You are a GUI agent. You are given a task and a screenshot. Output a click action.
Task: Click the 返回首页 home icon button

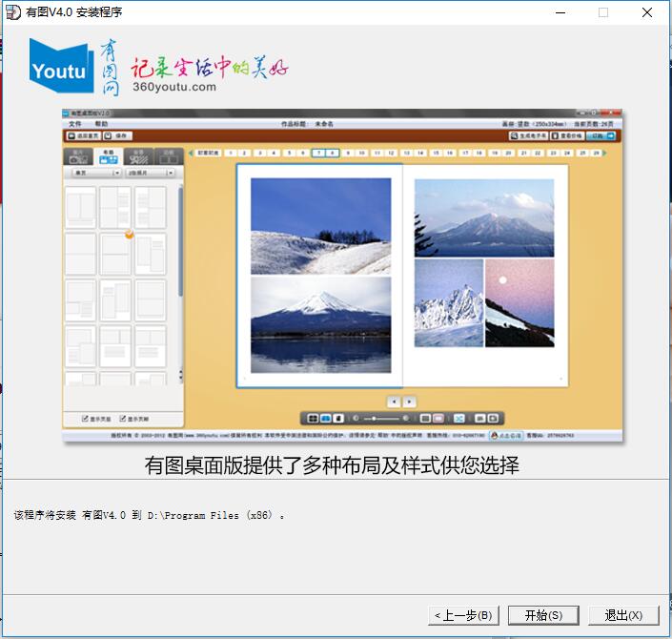(x=82, y=136)
